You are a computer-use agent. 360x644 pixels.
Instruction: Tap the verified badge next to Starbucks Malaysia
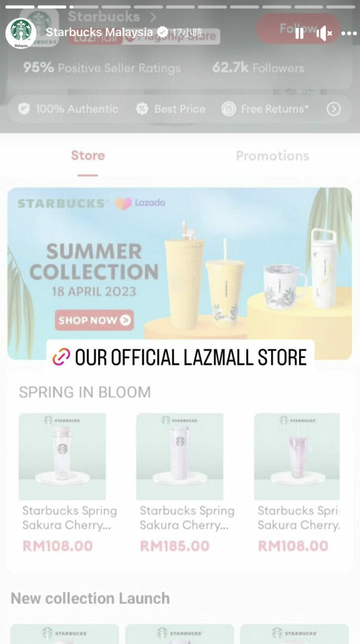pos(162,32)
